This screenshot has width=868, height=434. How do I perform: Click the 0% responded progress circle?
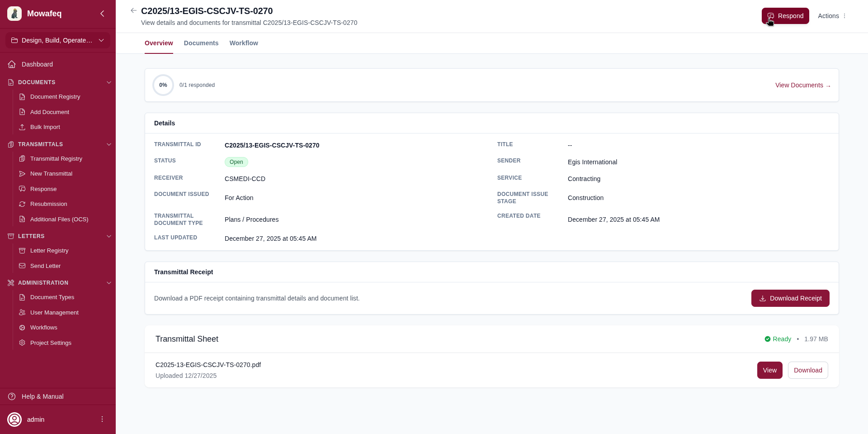[x=163, y=85]
